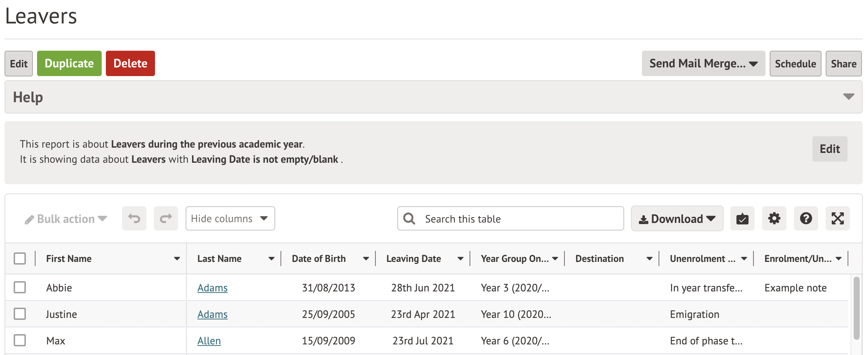Open the Hide columns dropdown

point(230,218)
